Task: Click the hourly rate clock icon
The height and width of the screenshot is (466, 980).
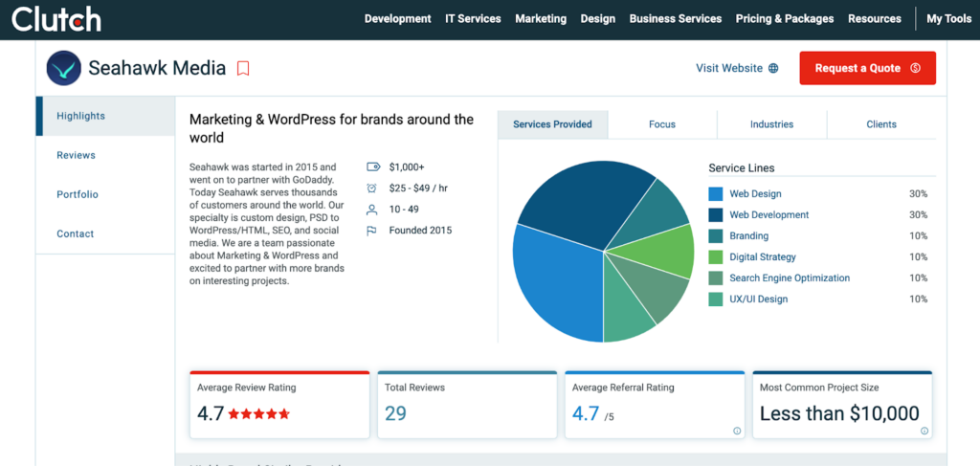Action: click(373, 188)
